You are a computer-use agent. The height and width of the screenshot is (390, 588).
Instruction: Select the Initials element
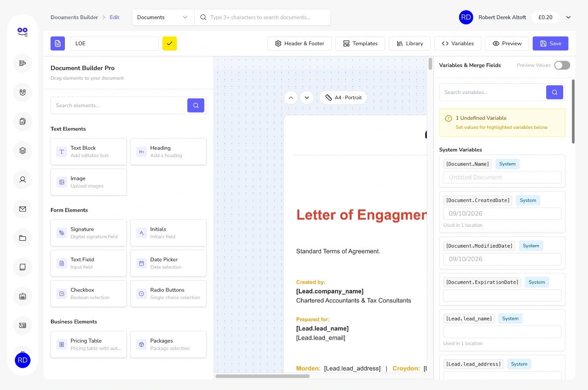168,233
